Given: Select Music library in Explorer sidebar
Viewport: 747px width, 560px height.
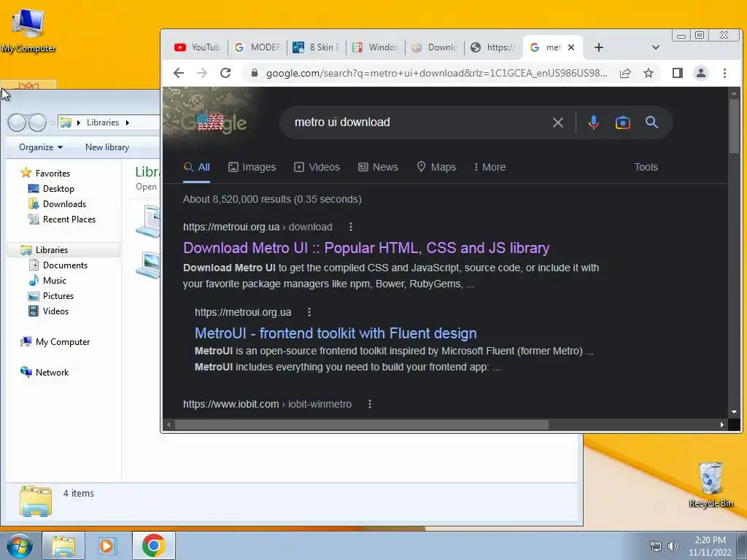Looking at the screenshot, I should tap(54, 281).
